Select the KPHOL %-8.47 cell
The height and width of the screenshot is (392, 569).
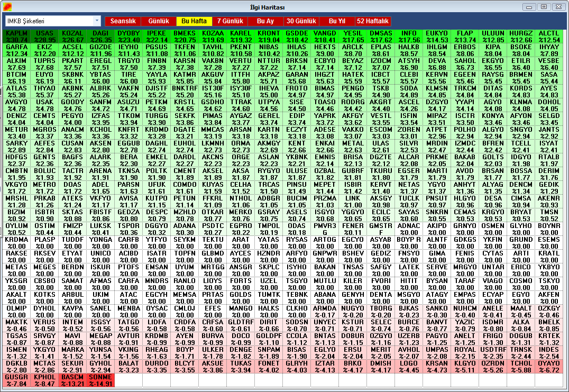tap(44, 381)
